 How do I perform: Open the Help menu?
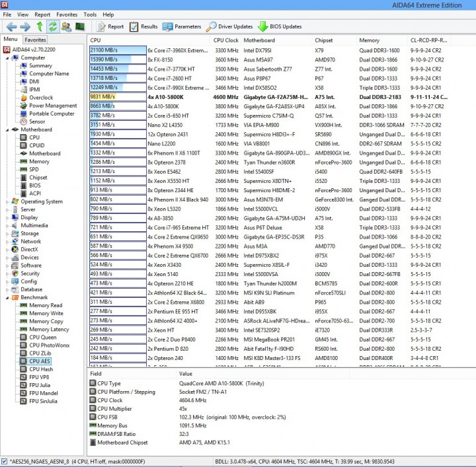tap(108, 15)
